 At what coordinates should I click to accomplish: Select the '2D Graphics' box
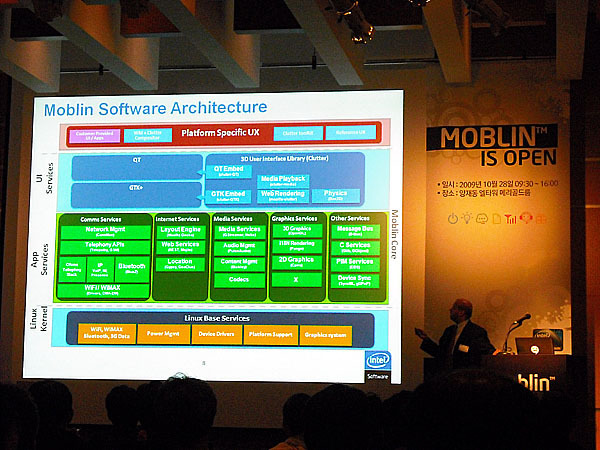297,262
